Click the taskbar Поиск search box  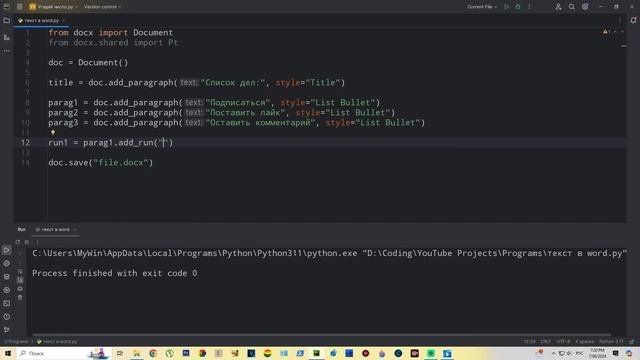tap(63, 353)
